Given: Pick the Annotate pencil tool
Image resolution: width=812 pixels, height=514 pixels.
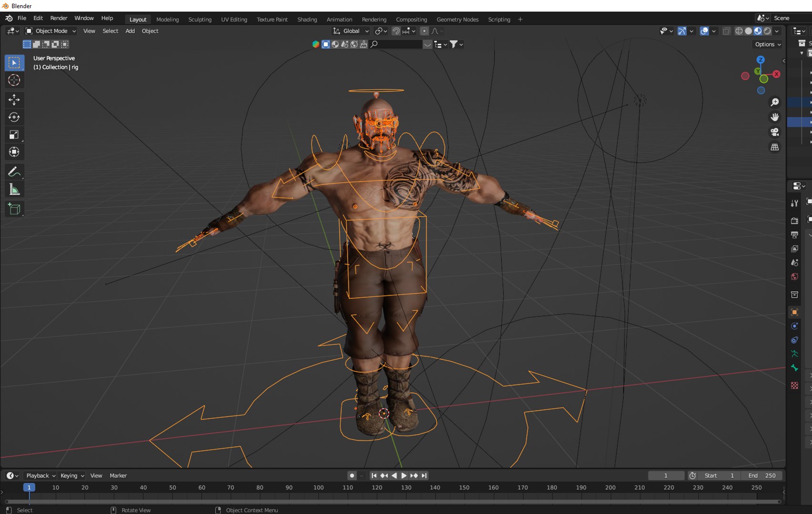Looking at the screenshot, I should (14, 171).
